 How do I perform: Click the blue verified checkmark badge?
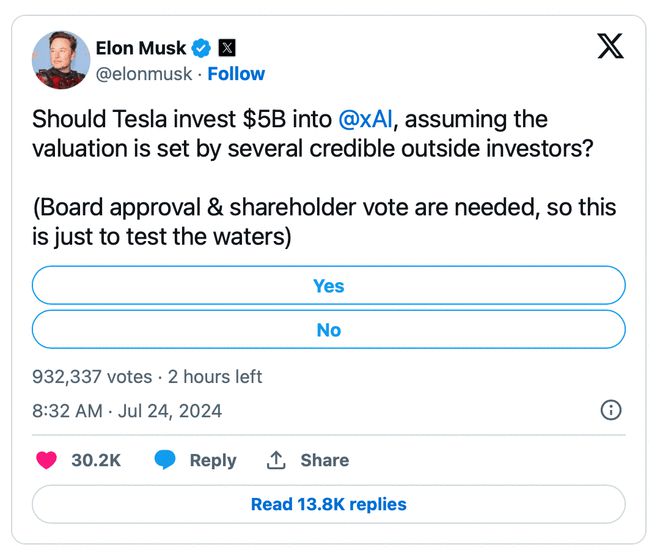click(x=202, y=47)
